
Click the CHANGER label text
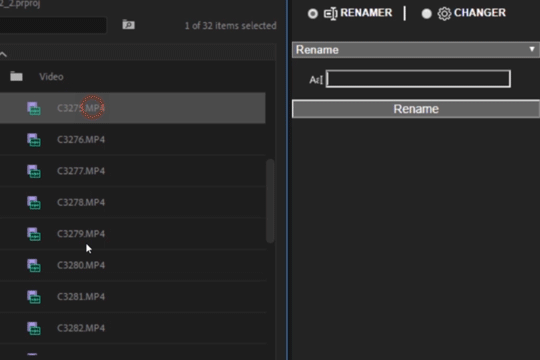coord(480,13)
